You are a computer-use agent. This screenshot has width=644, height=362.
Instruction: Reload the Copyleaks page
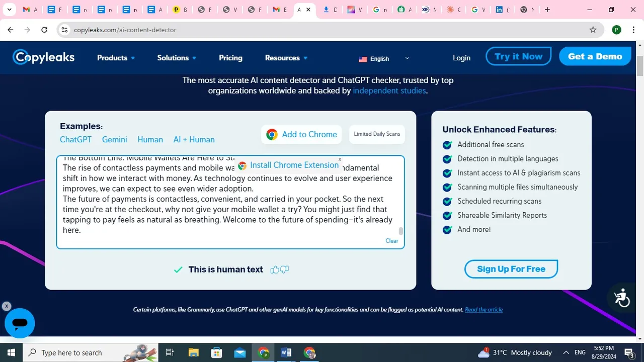[x=44, y=30]
